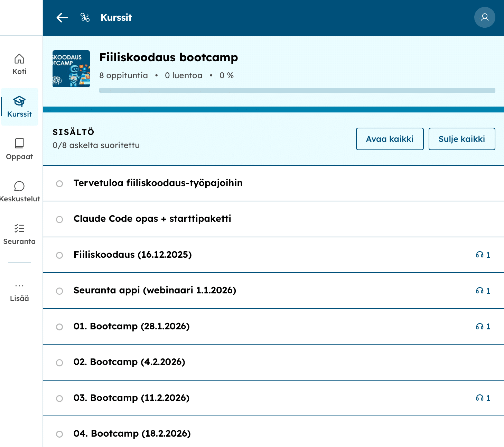
Task: Expand Seuranta appi (webinaari 1.1.2026) section
Action: point(155,290)
